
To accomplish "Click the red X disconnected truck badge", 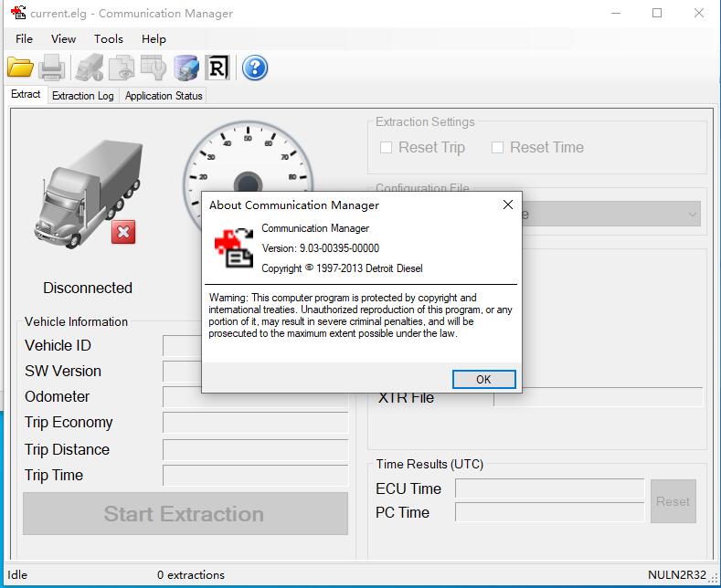I will point(123,232).
